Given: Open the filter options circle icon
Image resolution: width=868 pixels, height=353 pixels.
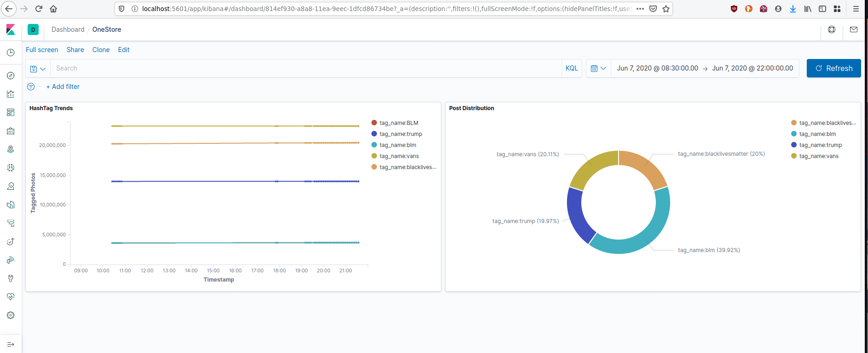Looking at the screenshot, I should 31,87.
